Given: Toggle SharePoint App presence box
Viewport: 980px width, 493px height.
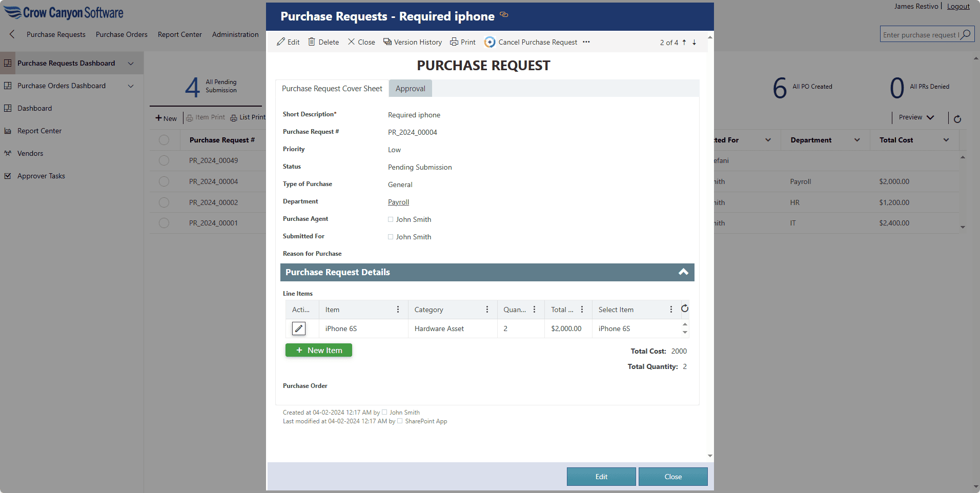Looking at the screenshot, I should click(400, 421).
